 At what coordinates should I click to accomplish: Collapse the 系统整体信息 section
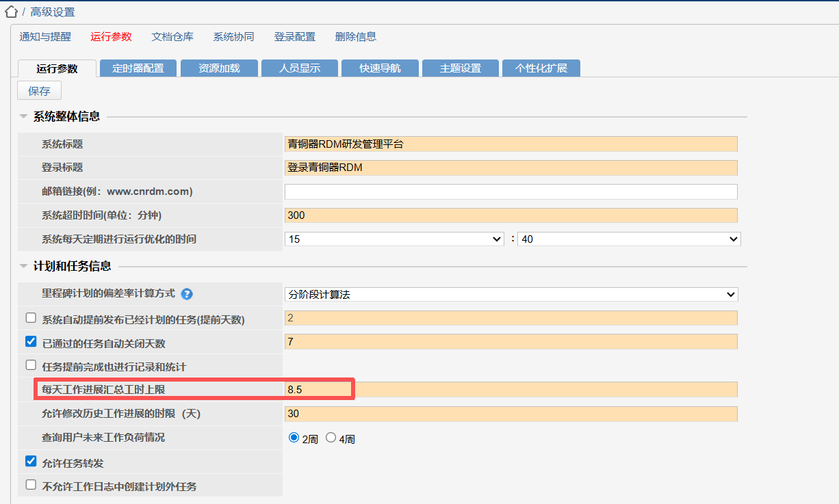pos(24,117)
